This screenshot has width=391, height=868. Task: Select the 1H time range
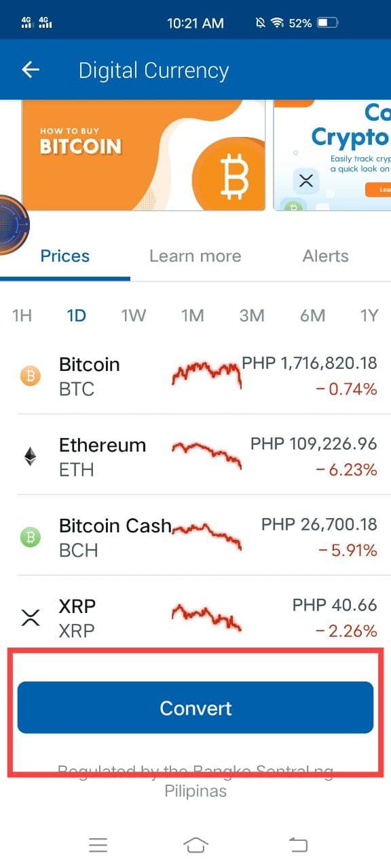(22, 315)
